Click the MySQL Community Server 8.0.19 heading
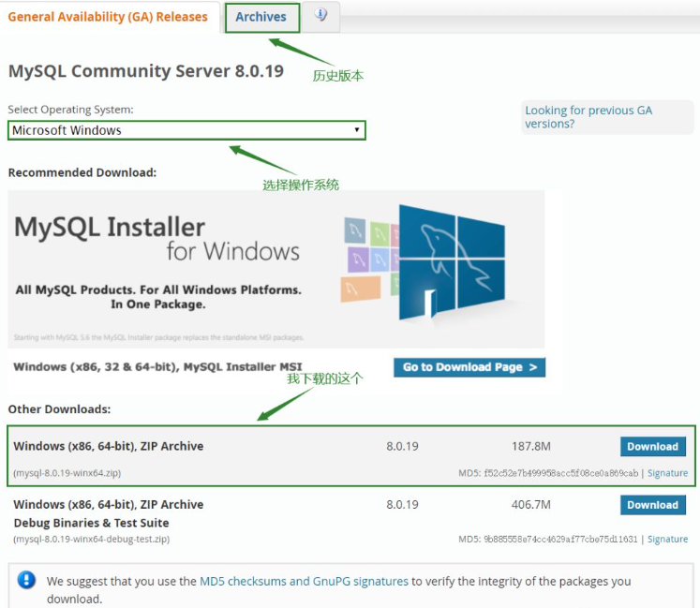This screenshot has height=608, width=700. tap(146, 71)
